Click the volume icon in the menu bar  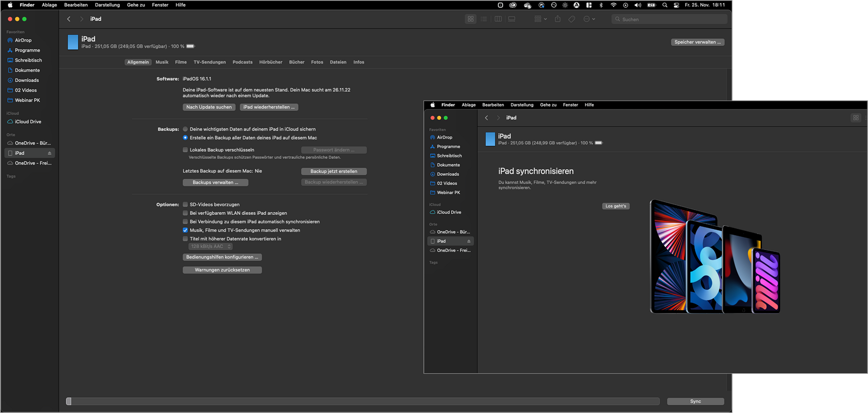pos(638,5)
